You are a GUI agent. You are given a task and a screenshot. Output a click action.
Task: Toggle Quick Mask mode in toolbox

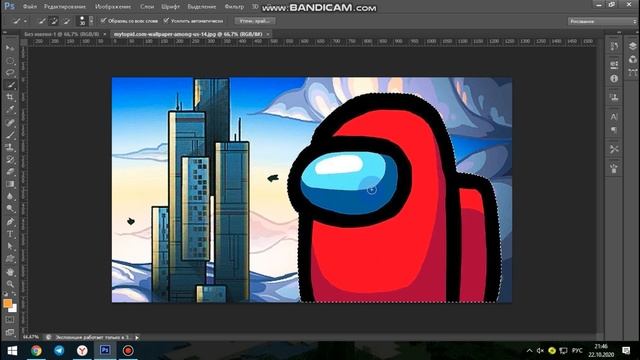coord(10,320)
